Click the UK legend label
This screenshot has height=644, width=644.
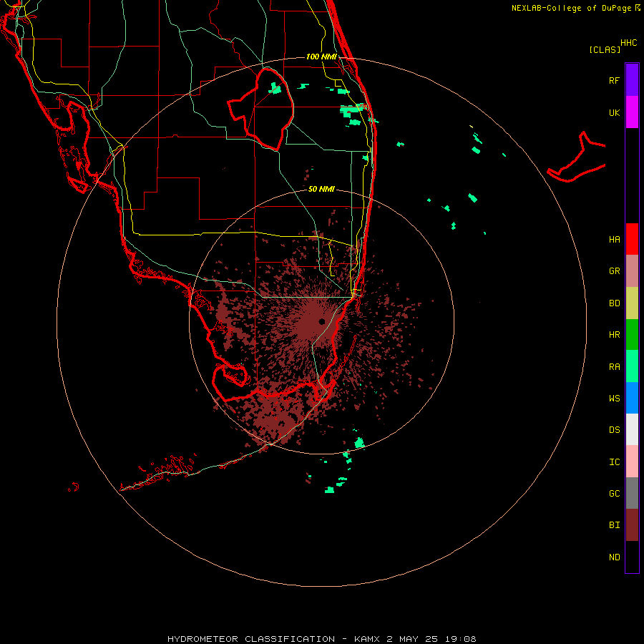pyautogui.click(x=614, y=112)
